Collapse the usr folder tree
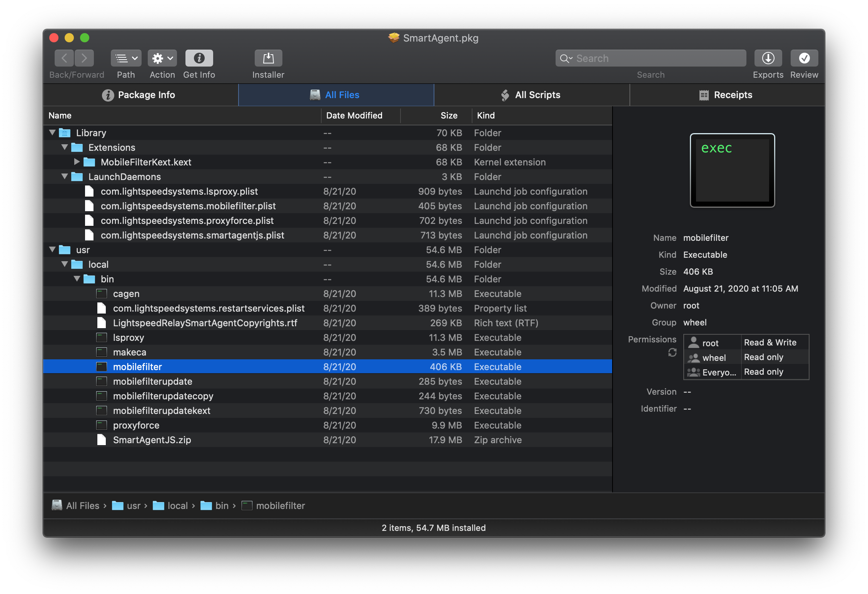Screen dimensions: 868x594 [x=52, y=249]
